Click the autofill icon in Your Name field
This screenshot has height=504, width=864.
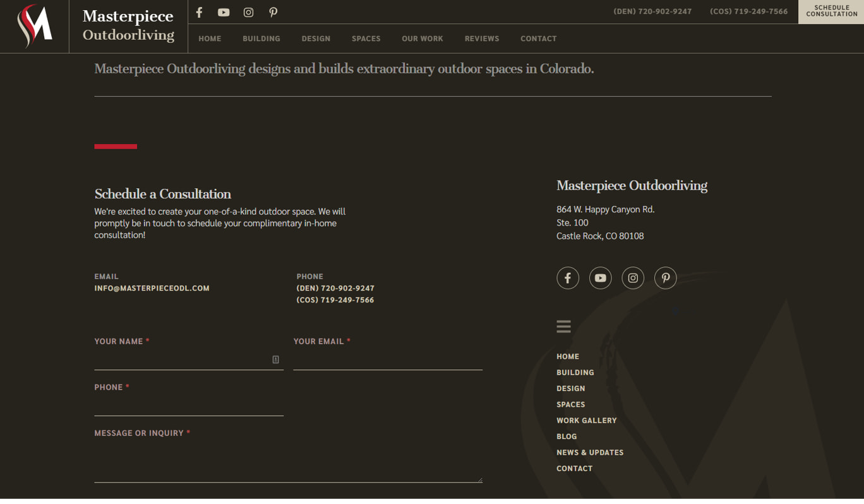click(275, 359)
